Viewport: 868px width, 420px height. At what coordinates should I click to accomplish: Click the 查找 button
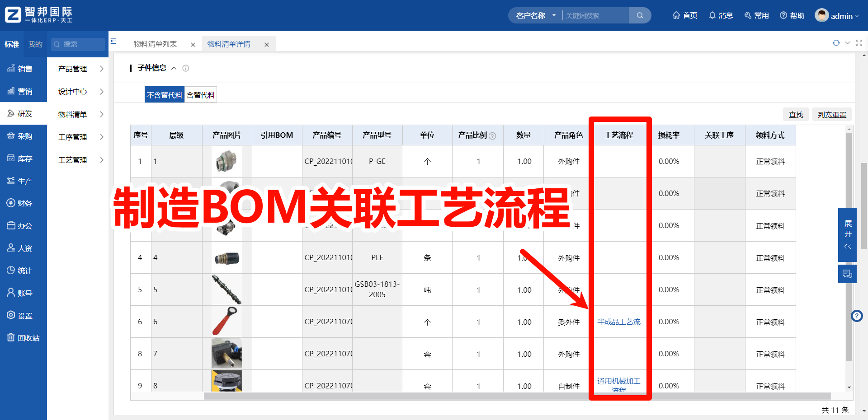click(x=796, y=114)
